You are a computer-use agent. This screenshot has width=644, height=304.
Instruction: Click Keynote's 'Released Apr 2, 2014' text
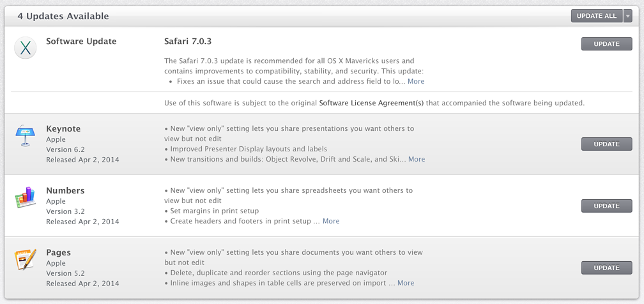click(x=82, y=160)
